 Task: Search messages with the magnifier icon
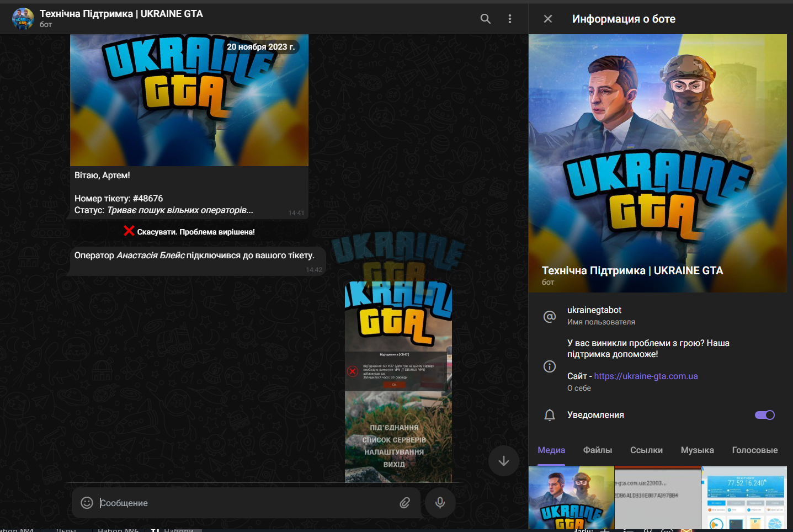point(486,19)
